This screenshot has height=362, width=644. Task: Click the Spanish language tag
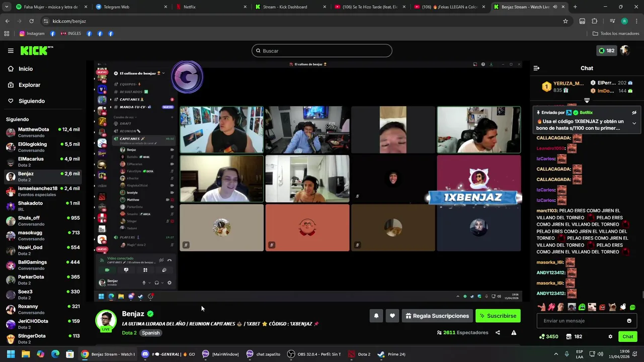coord(150,333)
